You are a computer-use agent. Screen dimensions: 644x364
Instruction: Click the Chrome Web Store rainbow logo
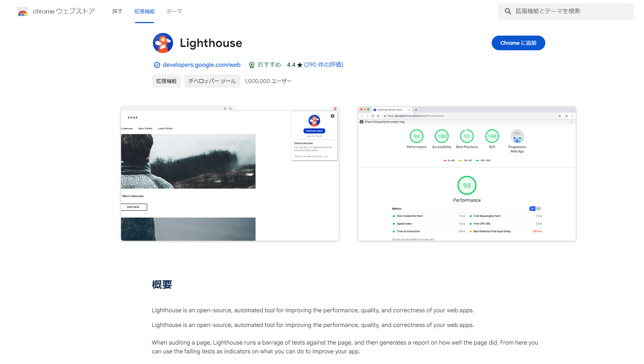click(23, 12)
